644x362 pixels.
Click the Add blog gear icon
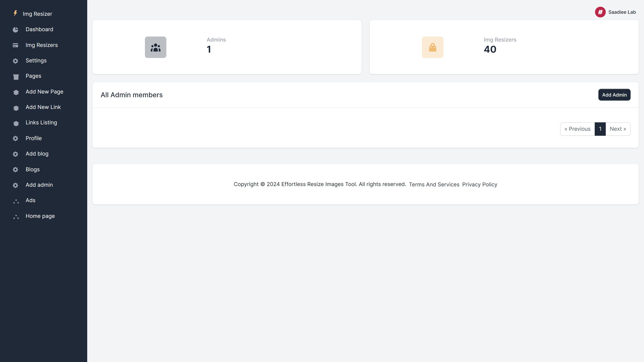pyautogui.click(x=15, y=154)
